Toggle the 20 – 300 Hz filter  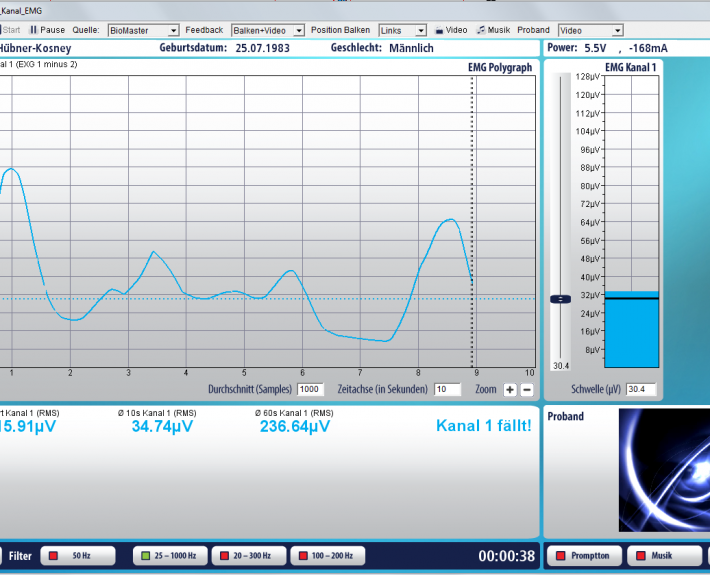point(249,556)
